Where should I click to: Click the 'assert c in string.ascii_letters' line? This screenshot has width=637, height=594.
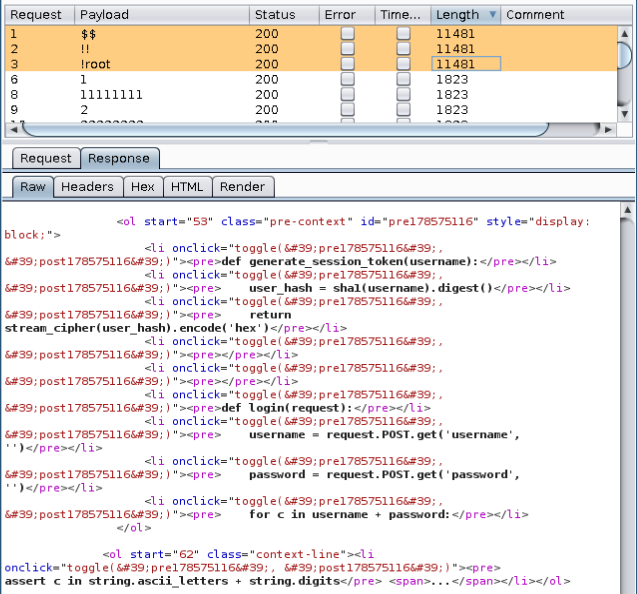coord(172,581)
